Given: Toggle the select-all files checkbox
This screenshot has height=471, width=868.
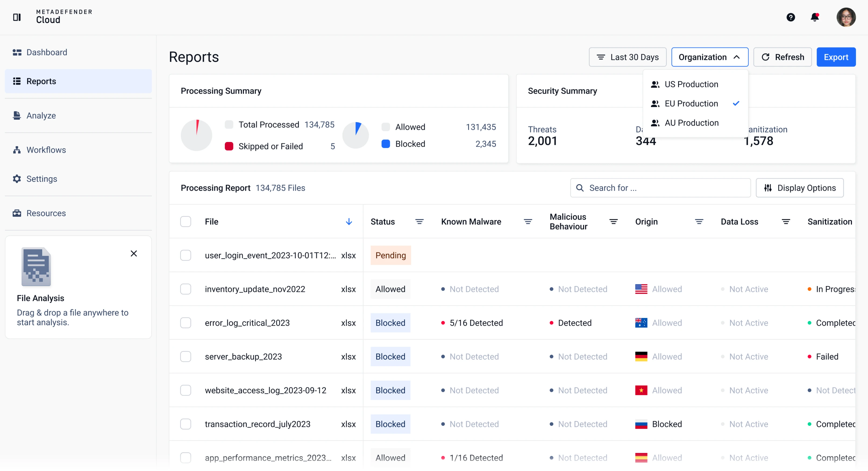Looking at the screenshot, I should pyautogui.click(x=186, y=222).
